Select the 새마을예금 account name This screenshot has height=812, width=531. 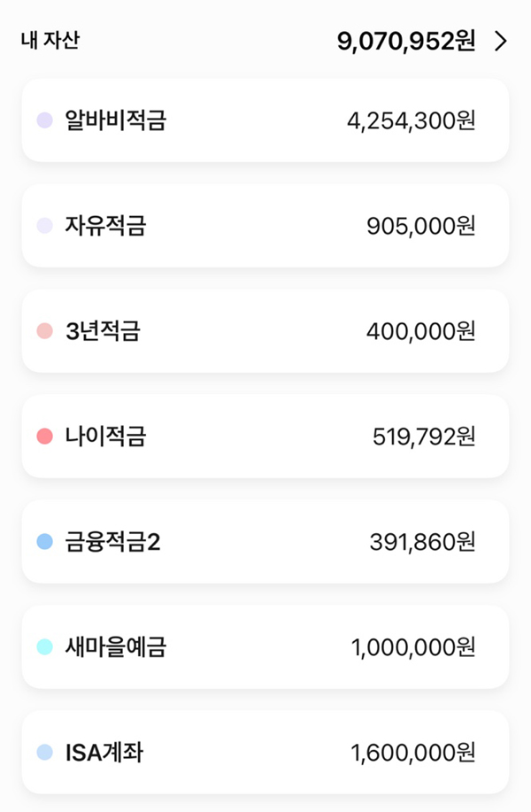tap(115, 647)
